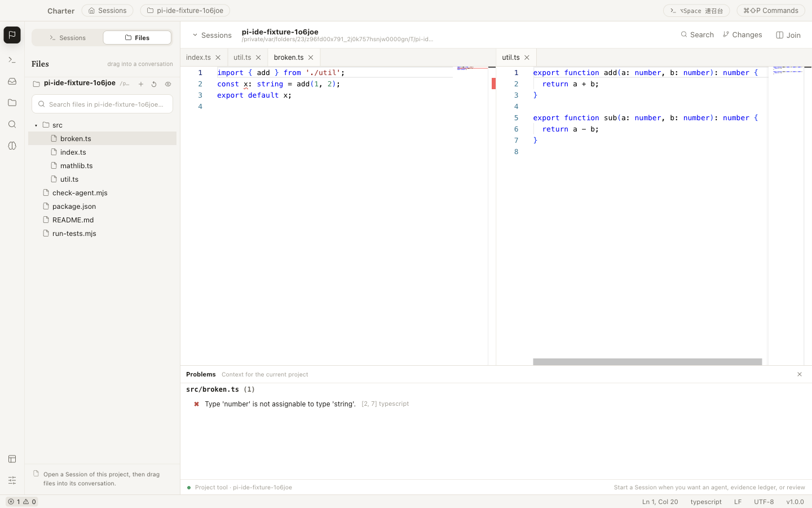Open the folder icon in the left rail
This screenshot has width=812, height=508.
point(12,103)
